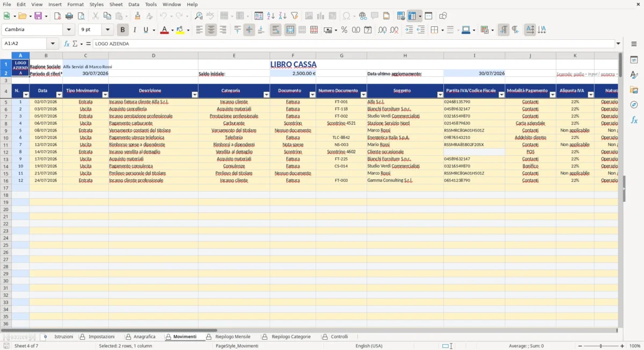
Task: Sort ascending using the toolbar icon
Action: point(270,16)
